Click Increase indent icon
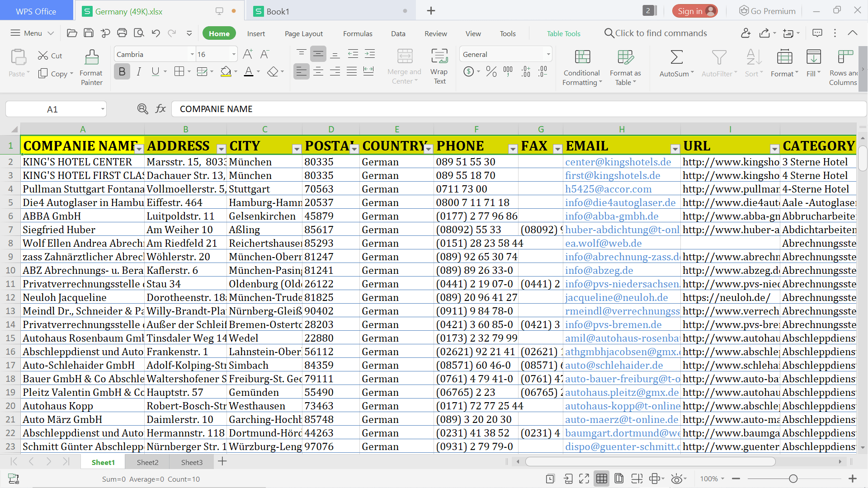Viewport: 868px width, 488px height. [x=370, y=54]
